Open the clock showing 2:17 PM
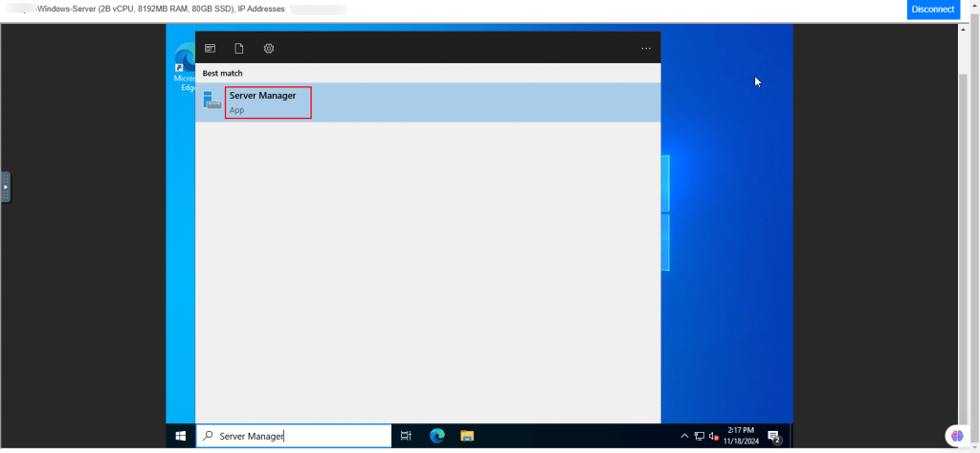This screenshot has width=980, height=453. coord(743,436)
